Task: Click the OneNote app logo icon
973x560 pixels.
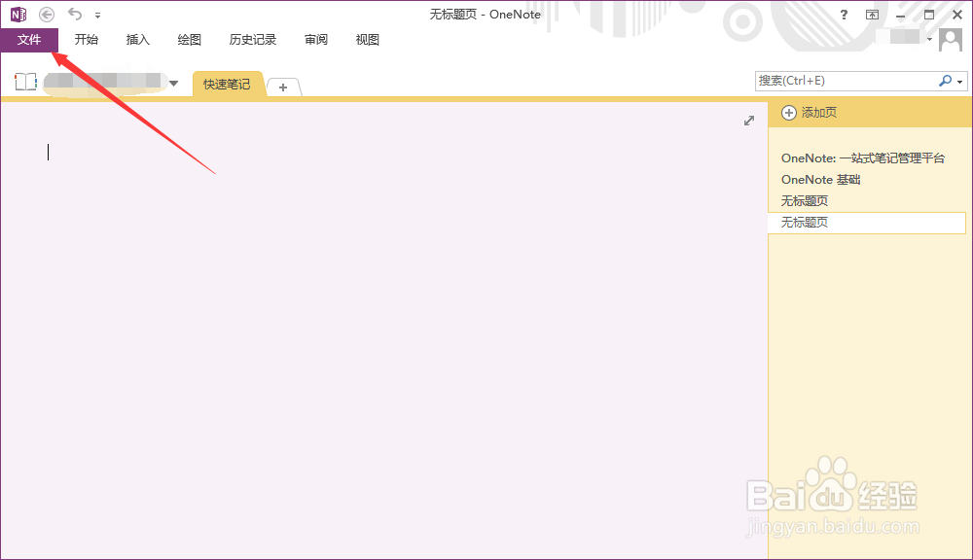Action: click(18, 14)
